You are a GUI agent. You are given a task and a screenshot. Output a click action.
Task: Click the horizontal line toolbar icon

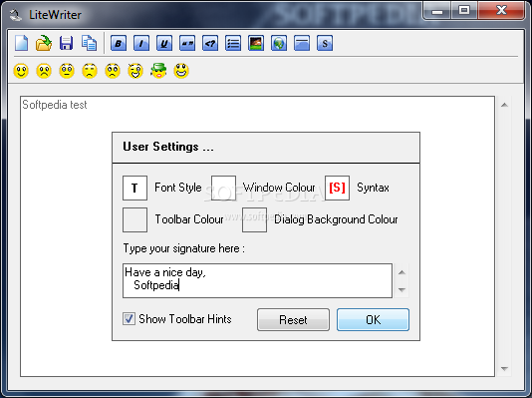pyautogui.click(x=302, y=43)
